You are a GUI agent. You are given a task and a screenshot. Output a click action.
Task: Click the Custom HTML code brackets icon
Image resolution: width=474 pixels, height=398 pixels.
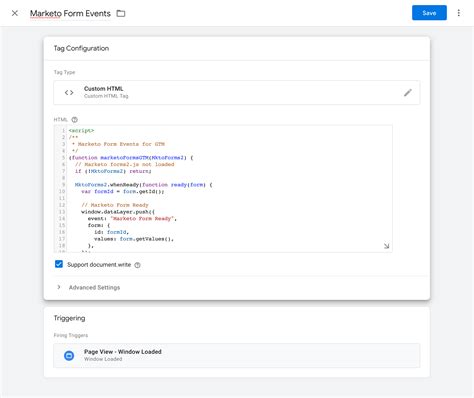pyautogui.click(x=69, y=92)
